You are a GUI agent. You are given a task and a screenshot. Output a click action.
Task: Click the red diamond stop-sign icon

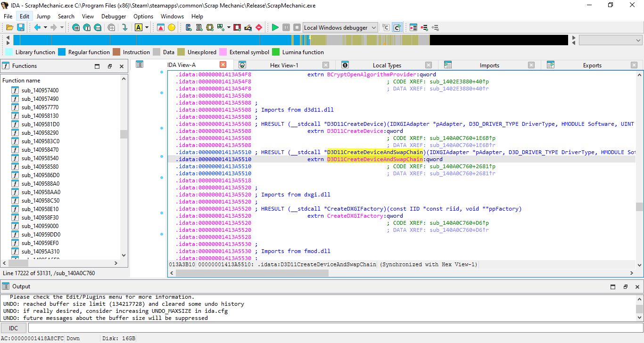pyautogui.click(x=259, y=28)
